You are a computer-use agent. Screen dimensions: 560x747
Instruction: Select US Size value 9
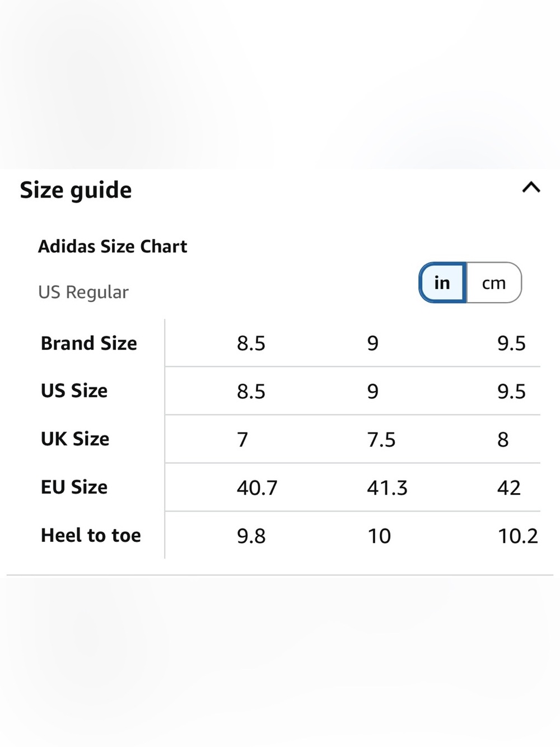373,392
